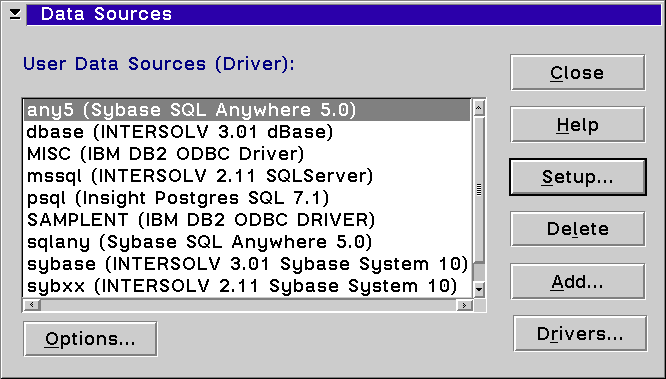Open Help for Data Sources
This screenshot has height=379, width=666.
tap(577, 124)
